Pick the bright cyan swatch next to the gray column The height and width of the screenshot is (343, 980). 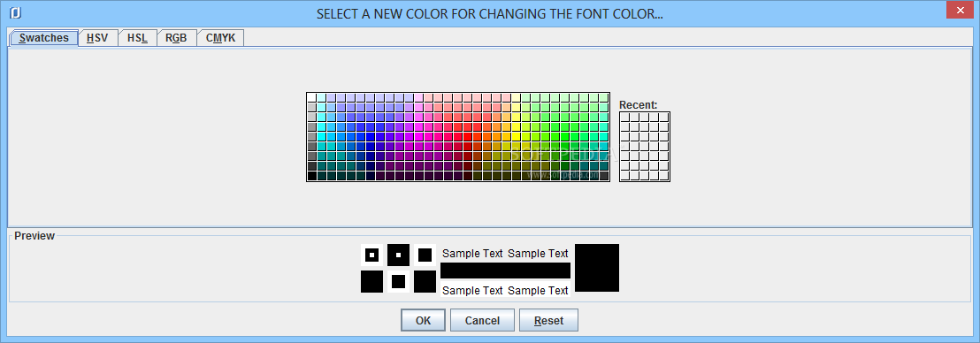point(321,137)
